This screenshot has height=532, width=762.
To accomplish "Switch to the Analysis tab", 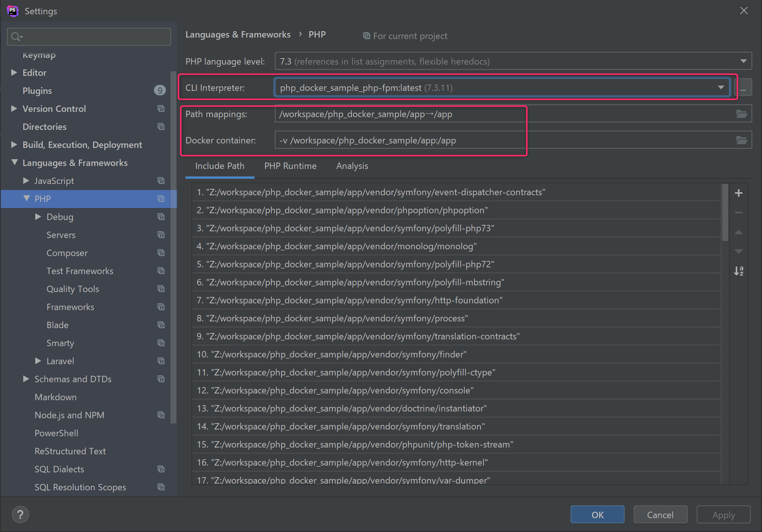I will click(x=352, y=166).
